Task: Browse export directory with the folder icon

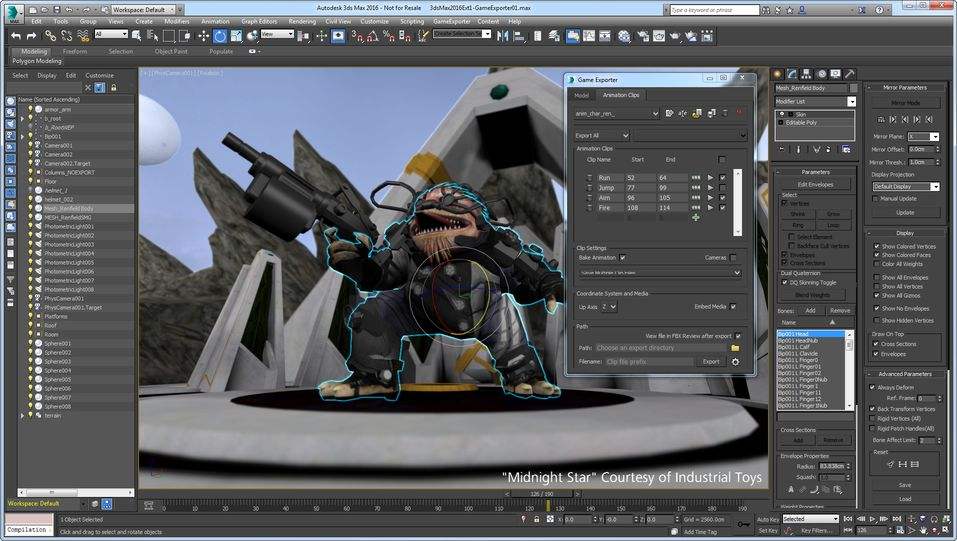Action: 735,348
